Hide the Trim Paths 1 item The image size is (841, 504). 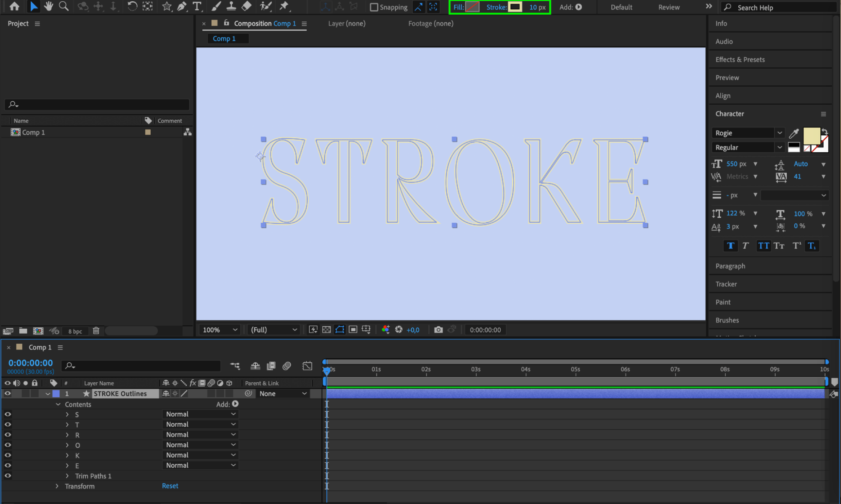pos(8,476)
